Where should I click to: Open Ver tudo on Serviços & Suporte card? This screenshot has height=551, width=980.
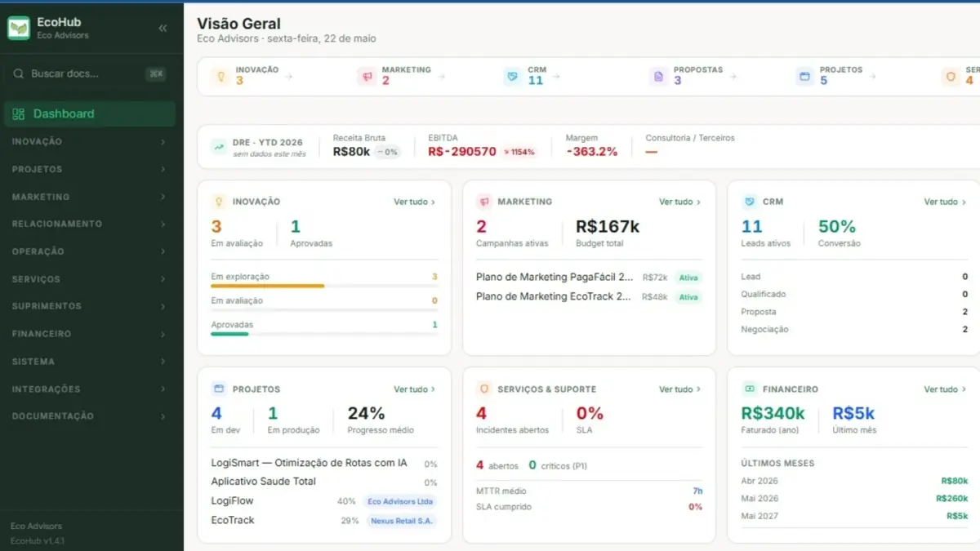(x=680, y=389)
